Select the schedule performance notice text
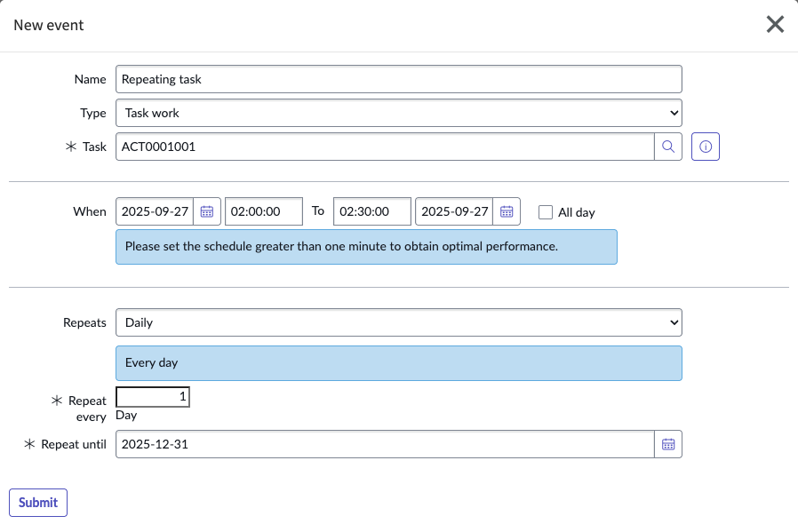798x532 pixels. (x=341, y=247)
